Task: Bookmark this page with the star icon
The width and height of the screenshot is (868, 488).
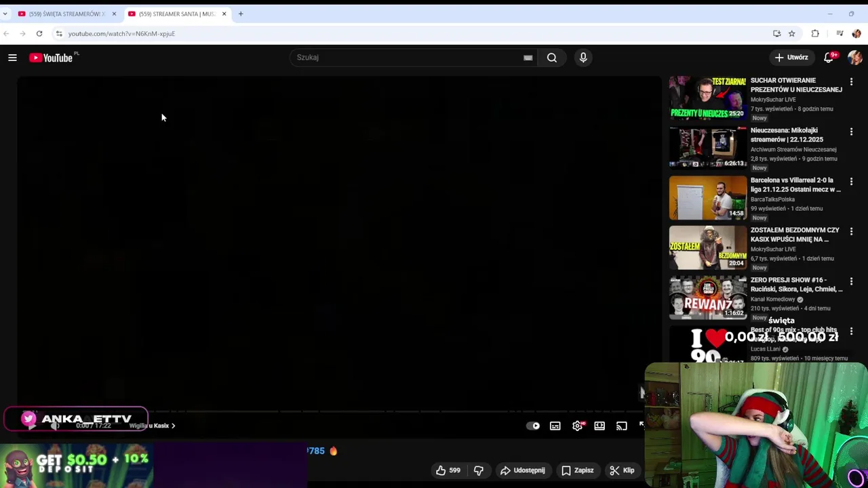Action: (791, 33)
